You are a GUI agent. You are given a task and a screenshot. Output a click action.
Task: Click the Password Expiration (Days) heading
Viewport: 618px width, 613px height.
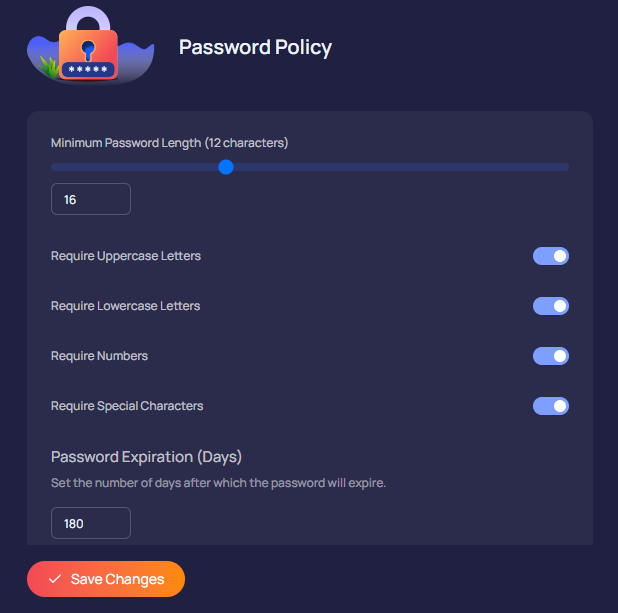pyautogui.click(x=146, y=457)
